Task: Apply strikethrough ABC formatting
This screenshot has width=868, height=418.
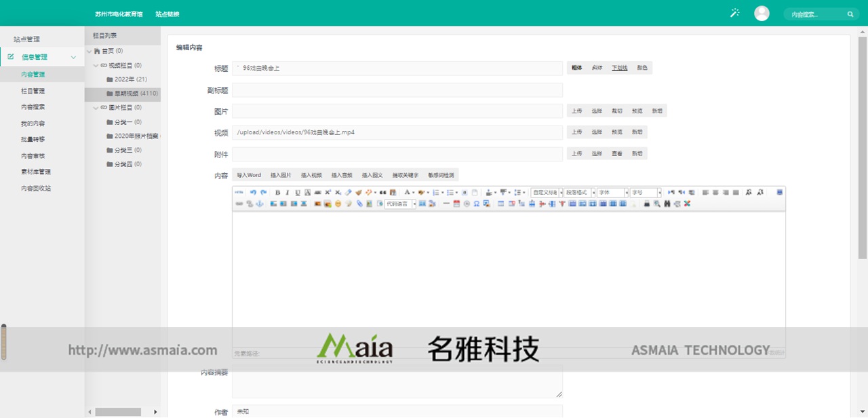Action: [x=317, y=193]
